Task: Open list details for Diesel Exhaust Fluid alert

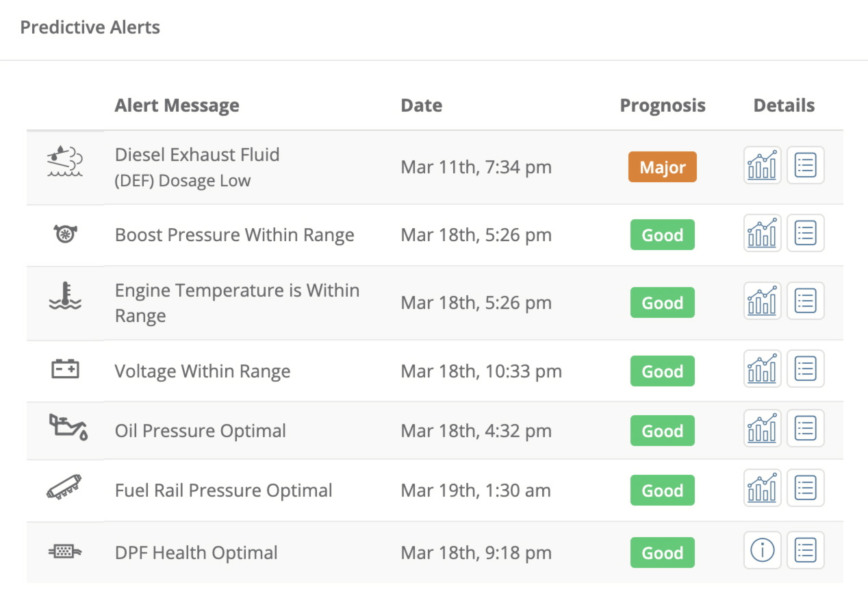Action: click(x=806, y=165)
